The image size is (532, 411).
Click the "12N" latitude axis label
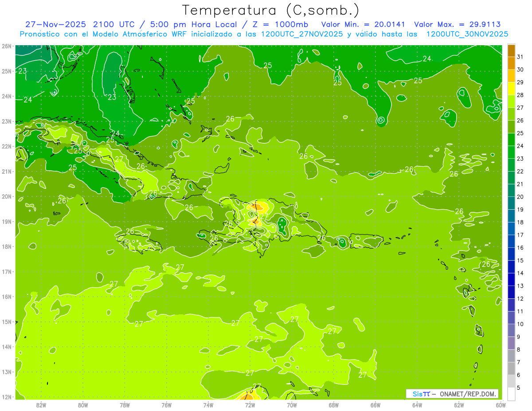coord(7,397)
